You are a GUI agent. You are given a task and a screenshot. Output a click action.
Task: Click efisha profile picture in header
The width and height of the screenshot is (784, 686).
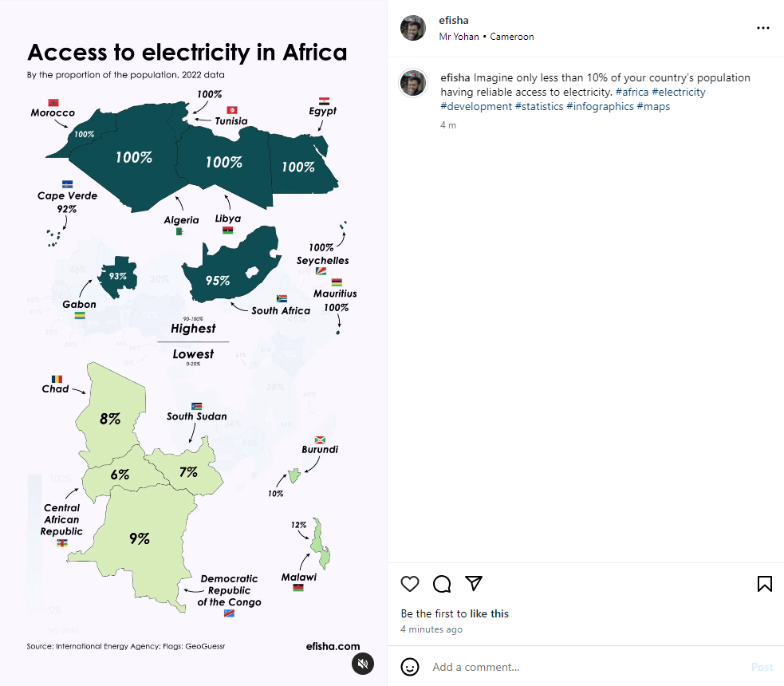[x=413, y=28]
